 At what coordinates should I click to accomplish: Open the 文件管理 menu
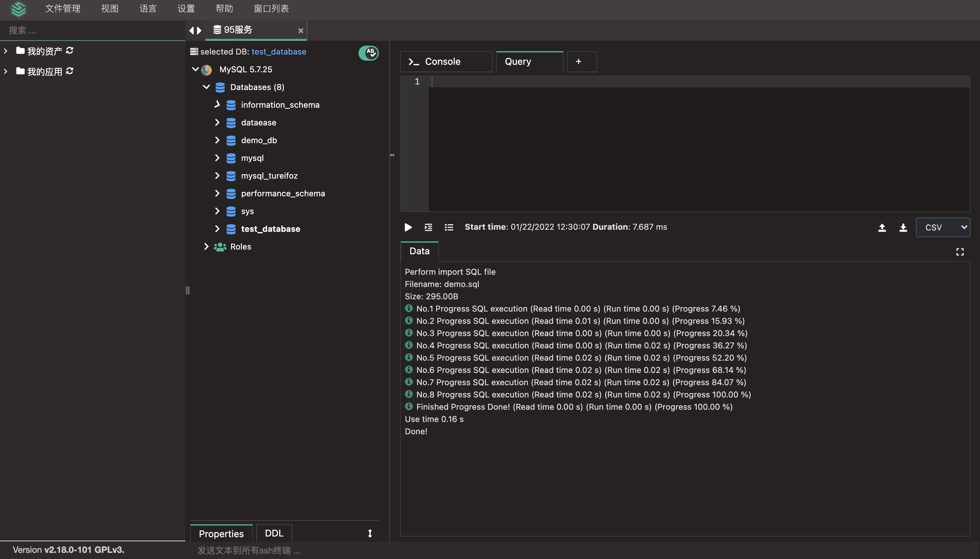click(63, 9)
